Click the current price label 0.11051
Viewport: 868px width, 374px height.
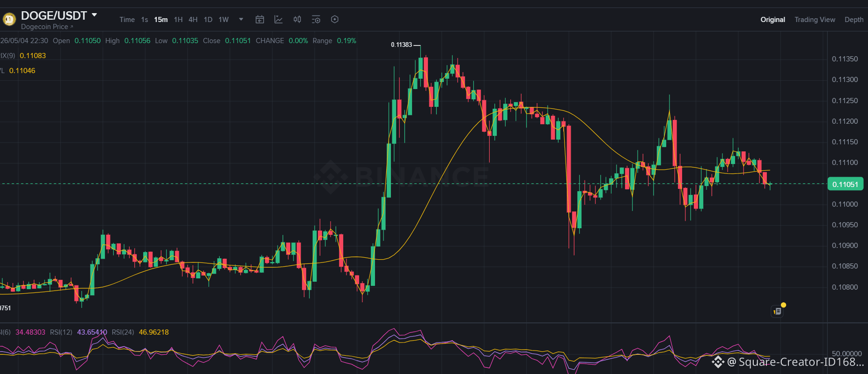tap(845, 184)
